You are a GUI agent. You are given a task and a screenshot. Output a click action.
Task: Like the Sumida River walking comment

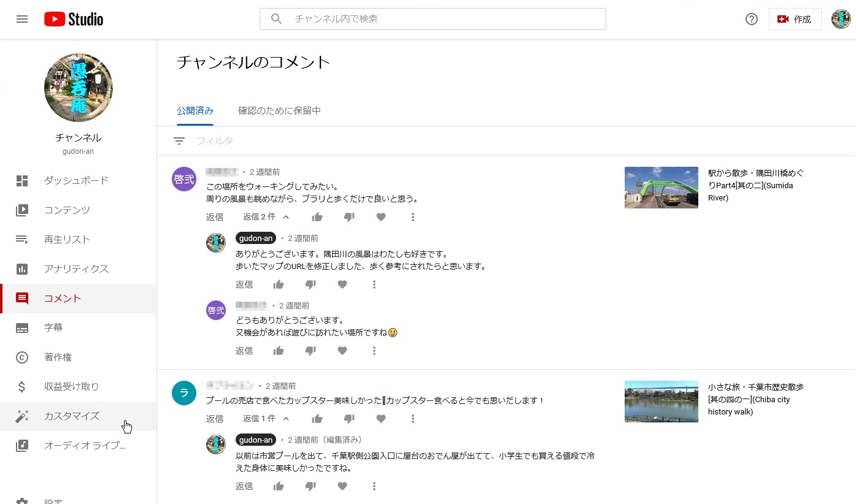317,217
